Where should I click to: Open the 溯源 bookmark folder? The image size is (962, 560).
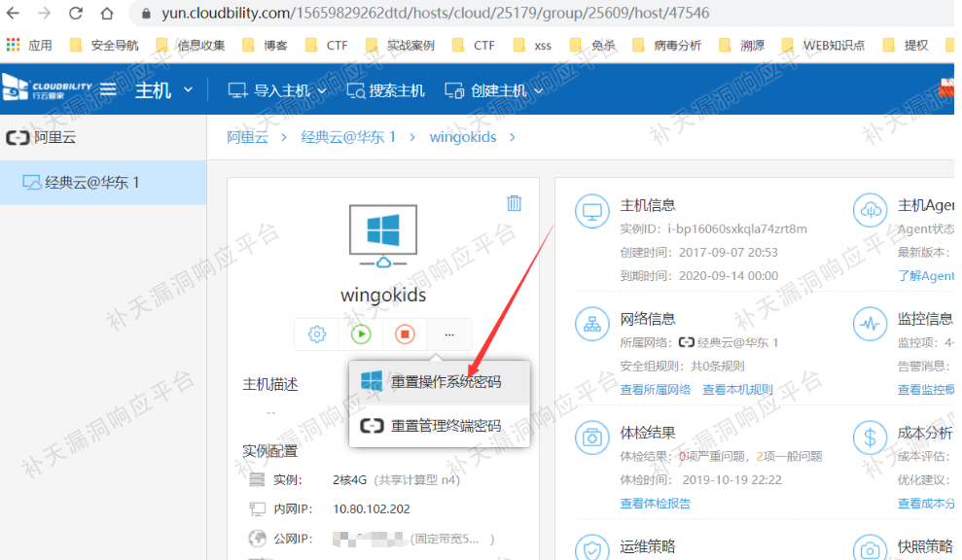[742, 45]
